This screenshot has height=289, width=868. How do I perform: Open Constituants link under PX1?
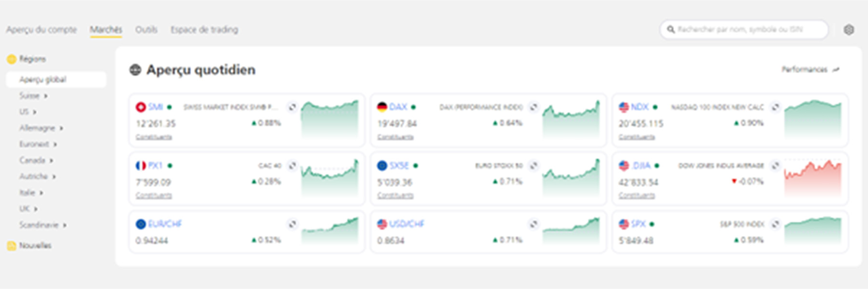[154, 196]
